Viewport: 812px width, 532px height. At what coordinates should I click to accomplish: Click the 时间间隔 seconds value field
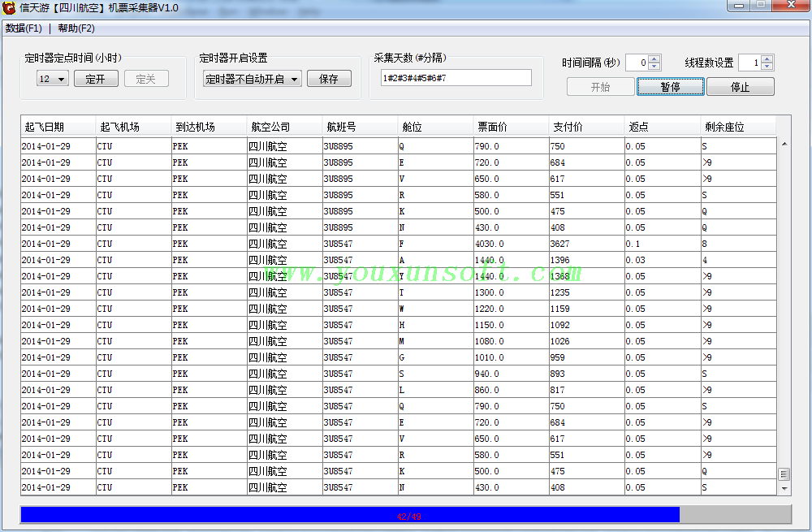(637, 63)
